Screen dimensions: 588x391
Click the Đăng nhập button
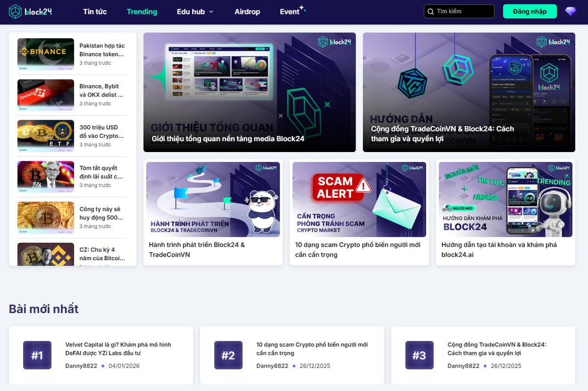coord(530,11)
